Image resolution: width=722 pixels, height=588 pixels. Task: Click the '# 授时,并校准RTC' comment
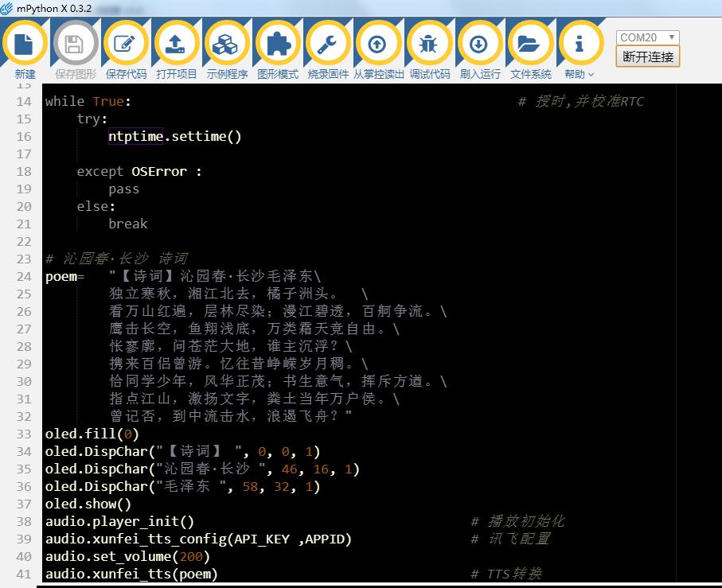click(581, 101)
